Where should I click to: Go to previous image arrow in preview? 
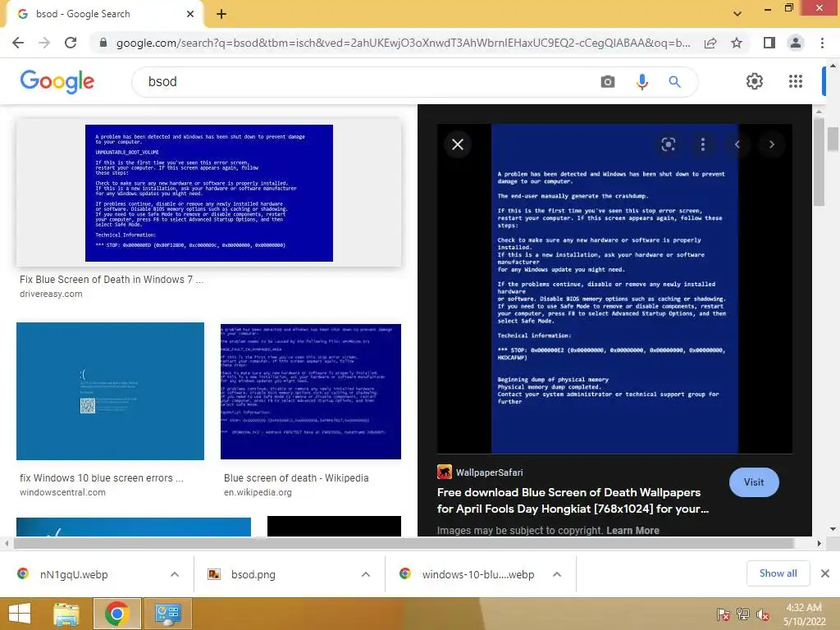click(x=737, y=144)
